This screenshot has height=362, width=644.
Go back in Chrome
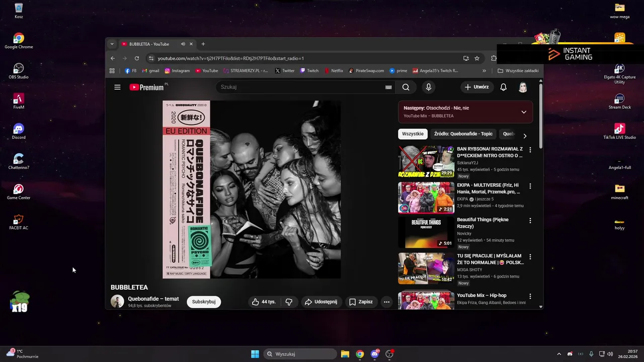[x=113, y=58]
